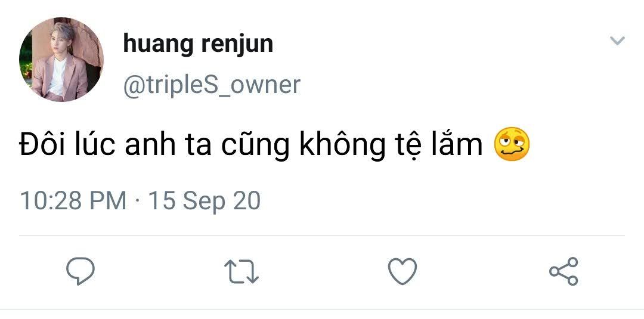Open huang renjun's profile picture

click(x=61, y=60)
